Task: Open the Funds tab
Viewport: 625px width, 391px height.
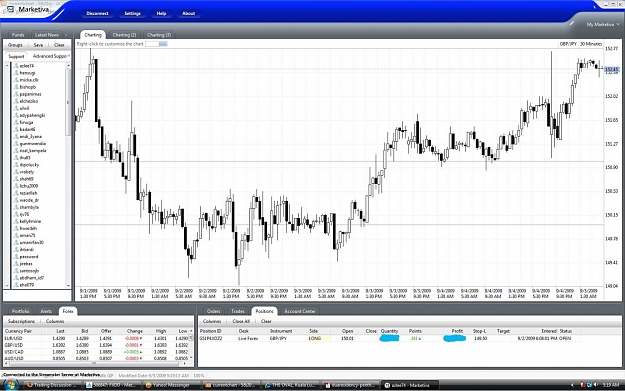Action: [x=18, y=35]
